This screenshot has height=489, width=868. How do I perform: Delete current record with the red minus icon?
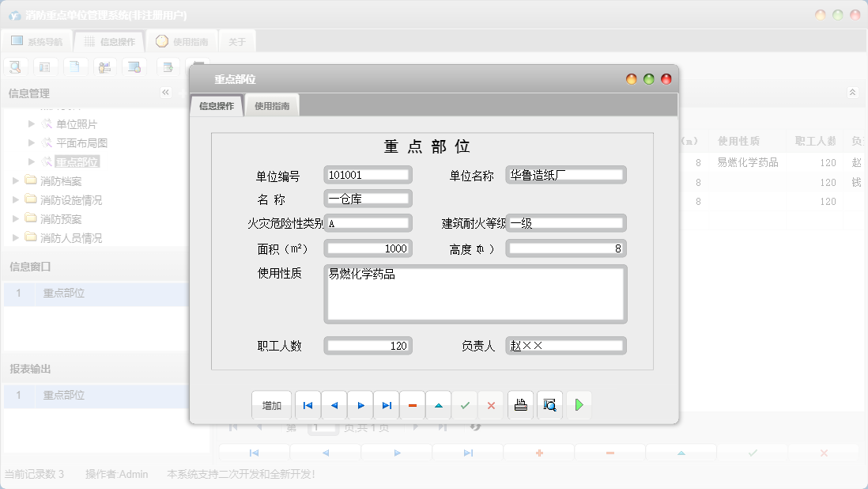[412, 404]
